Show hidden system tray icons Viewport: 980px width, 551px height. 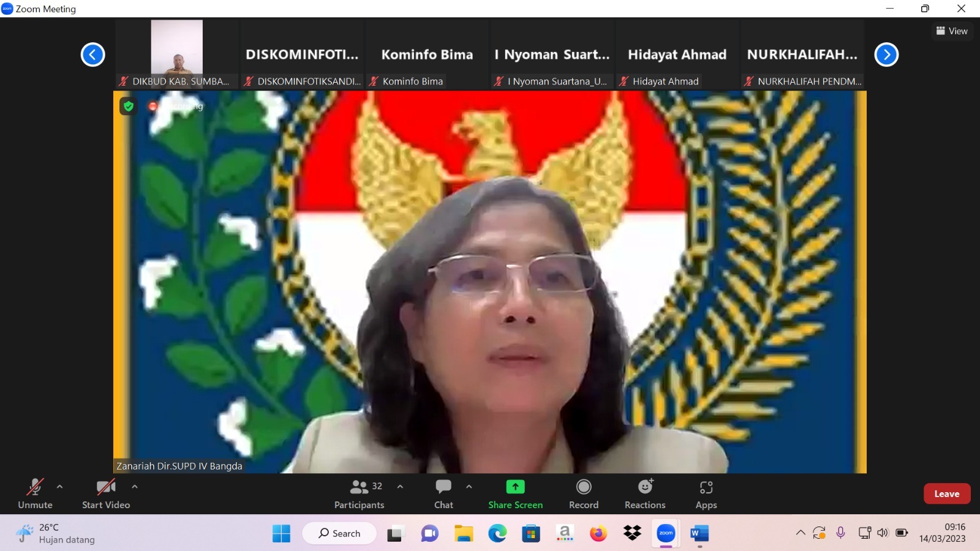[x=801, y=533]
